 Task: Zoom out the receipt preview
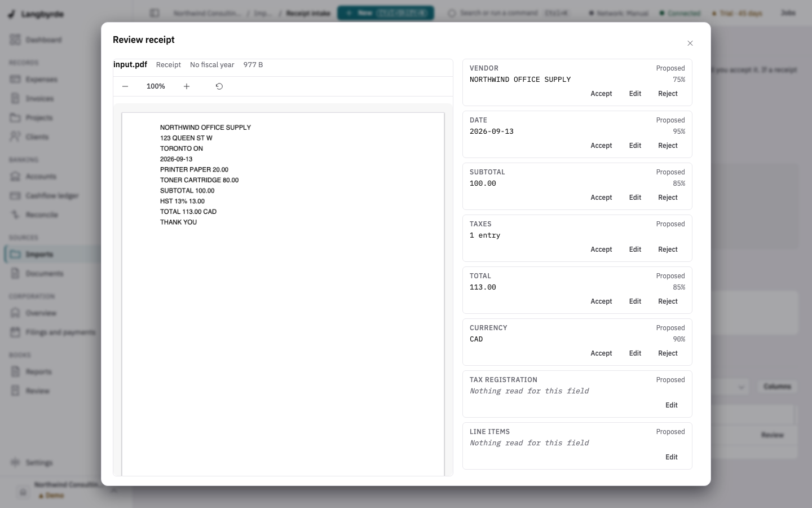[125, 86]
